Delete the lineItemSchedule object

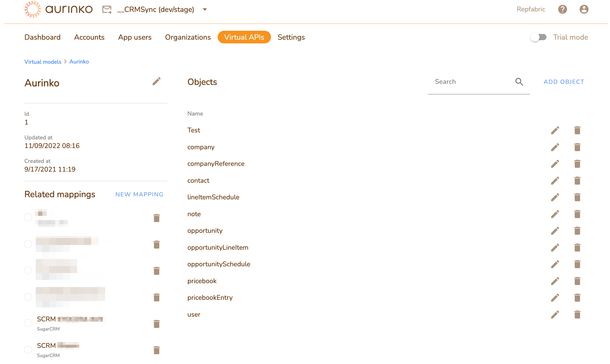pos(577,197)
